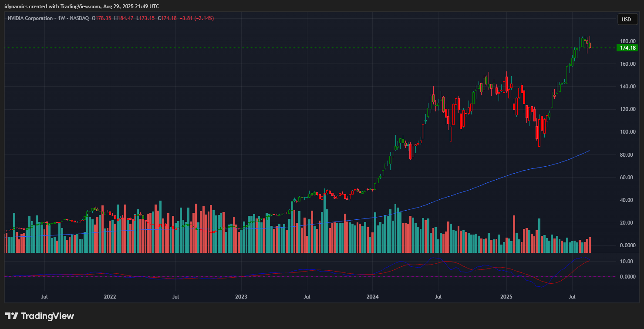Click the 2025 time axis label
The image size is (644, 329).
pos(506,297)
